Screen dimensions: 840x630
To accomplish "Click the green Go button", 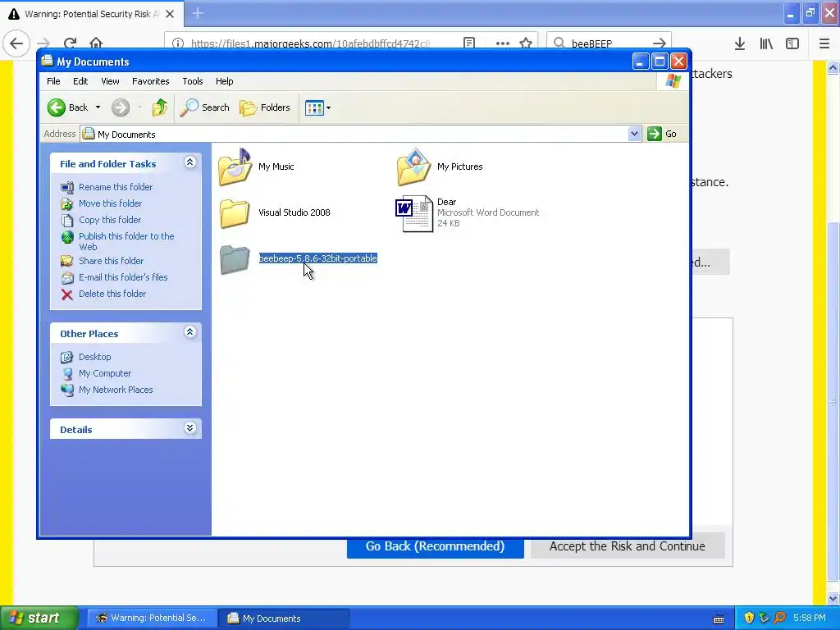I will pyautogui.click(x=662, y=134).
